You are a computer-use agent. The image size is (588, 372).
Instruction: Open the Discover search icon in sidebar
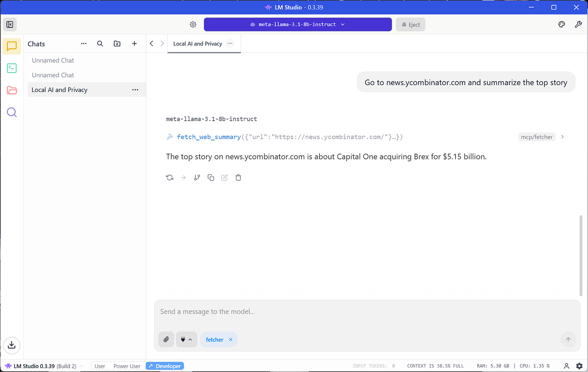coord(12,112)
